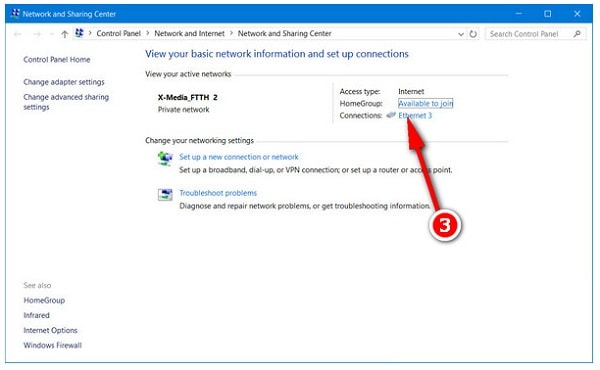The width and height of the screenshot is (600, 370).
Task: Click the Available to join HomeGroup link
Action: coord(426,103)
